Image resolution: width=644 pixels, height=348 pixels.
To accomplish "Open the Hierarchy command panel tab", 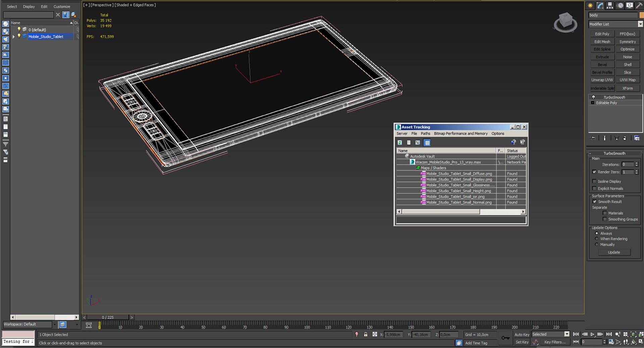I will tap(610, 5).
